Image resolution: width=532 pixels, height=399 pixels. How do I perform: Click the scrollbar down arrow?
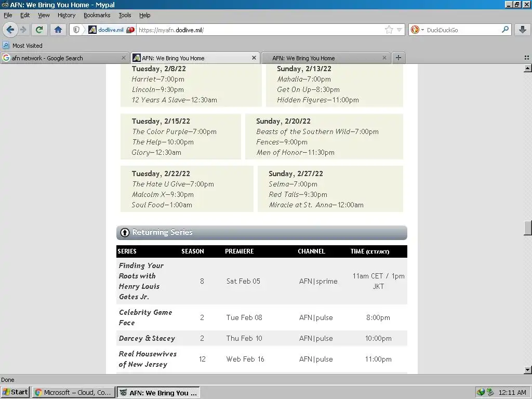(x=528, y=370)
